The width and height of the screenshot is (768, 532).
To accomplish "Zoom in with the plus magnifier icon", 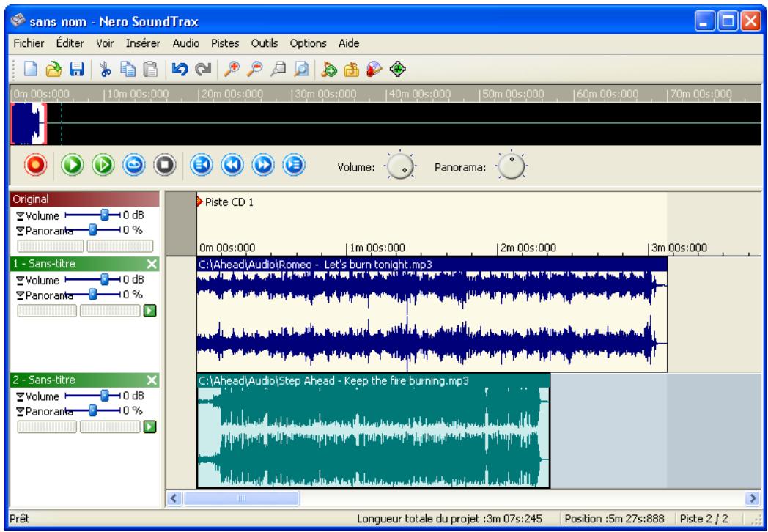I will coord(231,70).
